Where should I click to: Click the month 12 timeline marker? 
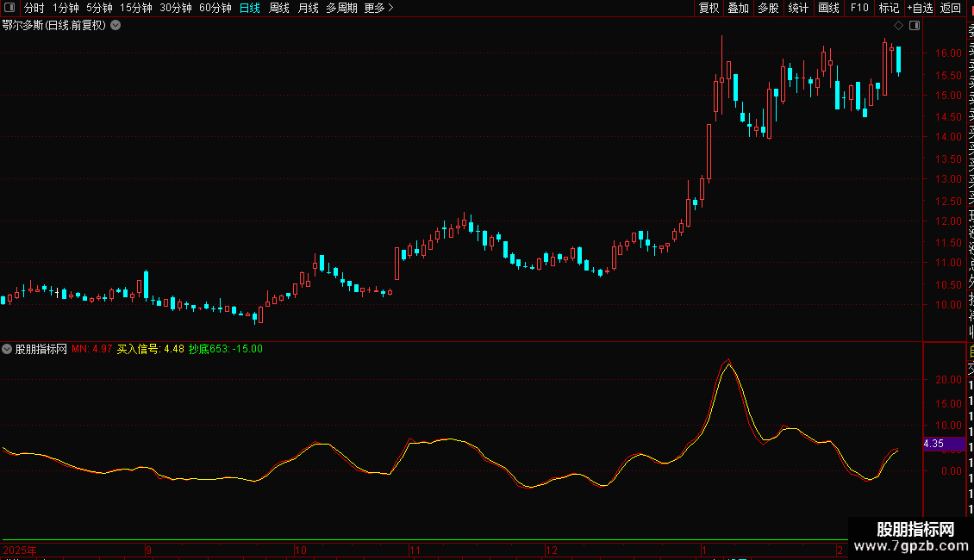coord(552,550)
